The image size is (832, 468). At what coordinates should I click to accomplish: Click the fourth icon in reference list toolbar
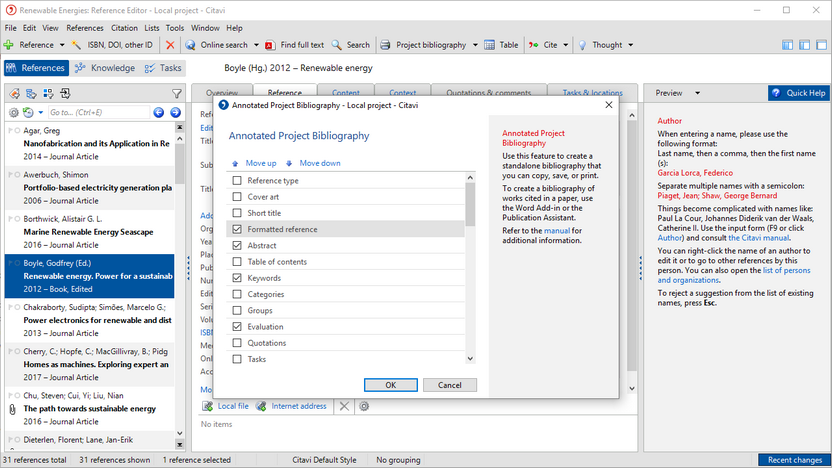[x=65, y=94]
